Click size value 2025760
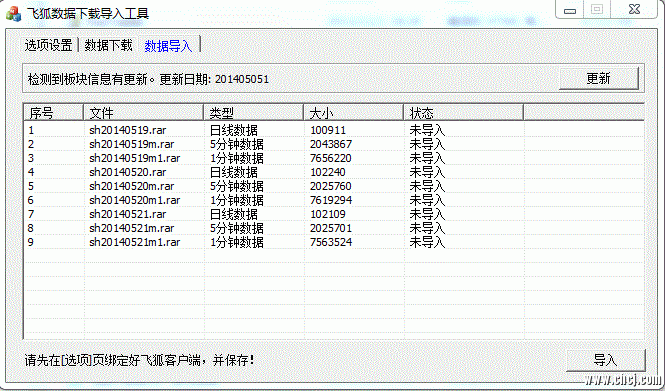 click(x=331, y=186)
